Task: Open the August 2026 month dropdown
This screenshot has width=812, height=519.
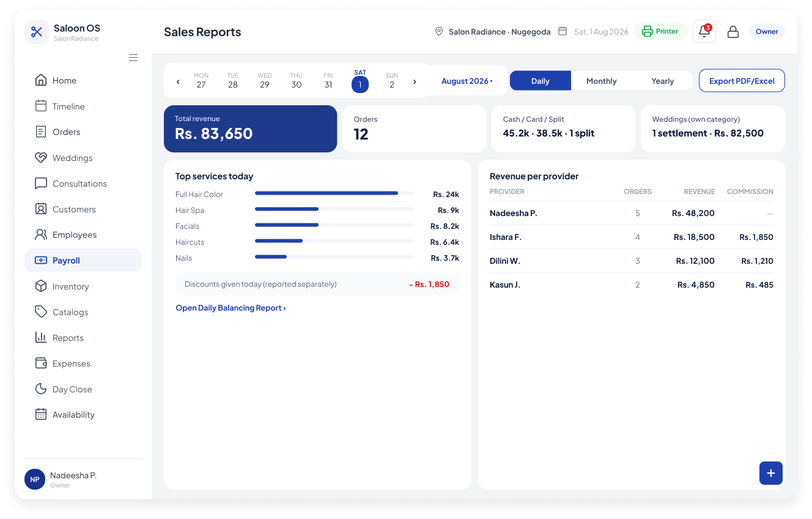Action: (x=467, y=81)
